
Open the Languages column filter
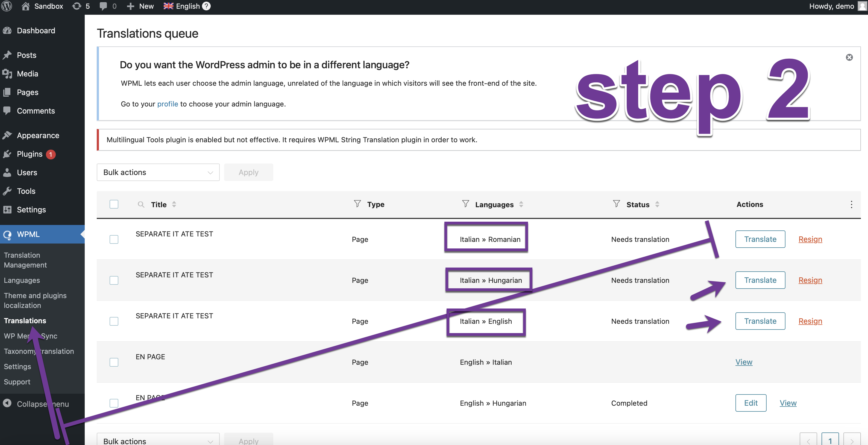465,204
